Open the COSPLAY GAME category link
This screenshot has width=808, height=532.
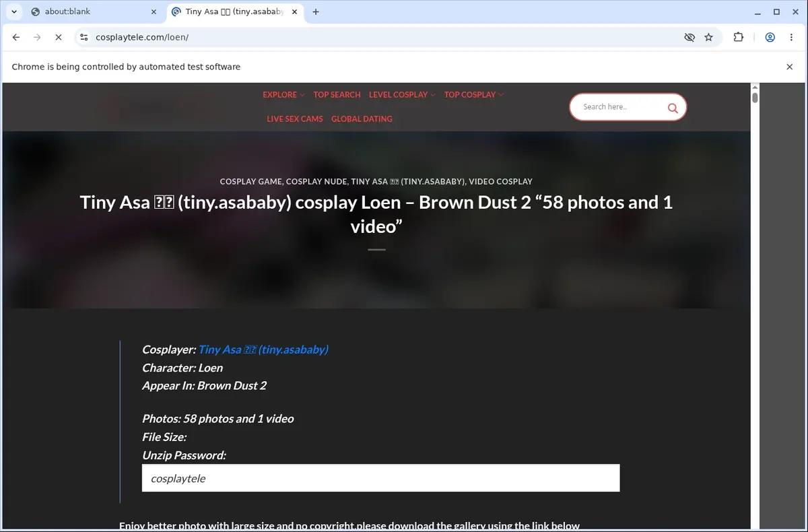tap(252, 182)
